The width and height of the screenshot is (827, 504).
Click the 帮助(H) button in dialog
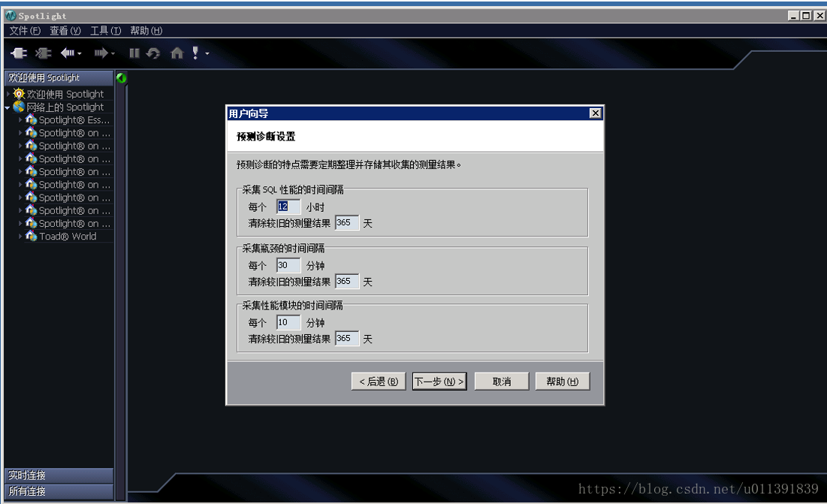pos(563,381)
